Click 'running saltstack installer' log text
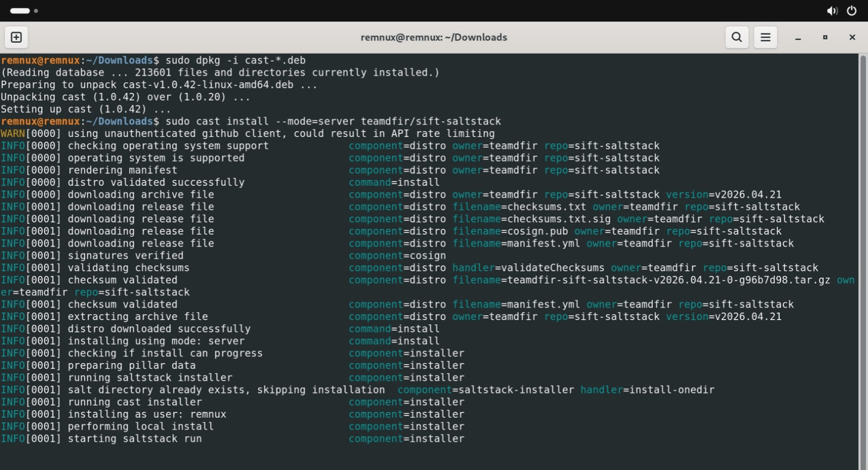This screenshot has height=470, width=868. click(150, 378)
